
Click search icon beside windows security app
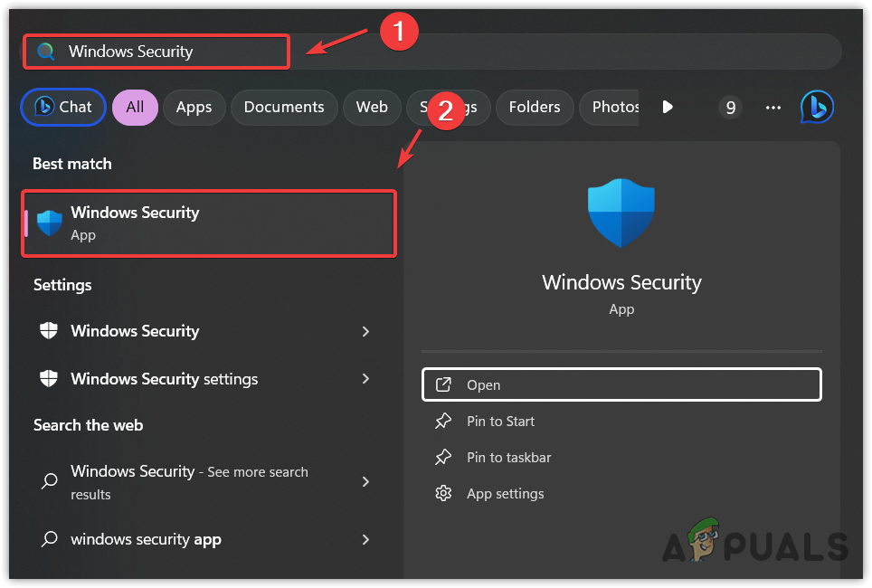pos(49,538)
